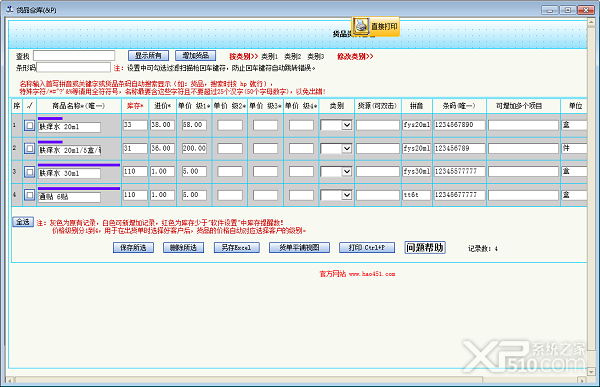Image resolution: width=600 pixels, height=387 pixels.
Task: Open the 官方网站 www.hao451.com link
Action: [x=357, y=274]
